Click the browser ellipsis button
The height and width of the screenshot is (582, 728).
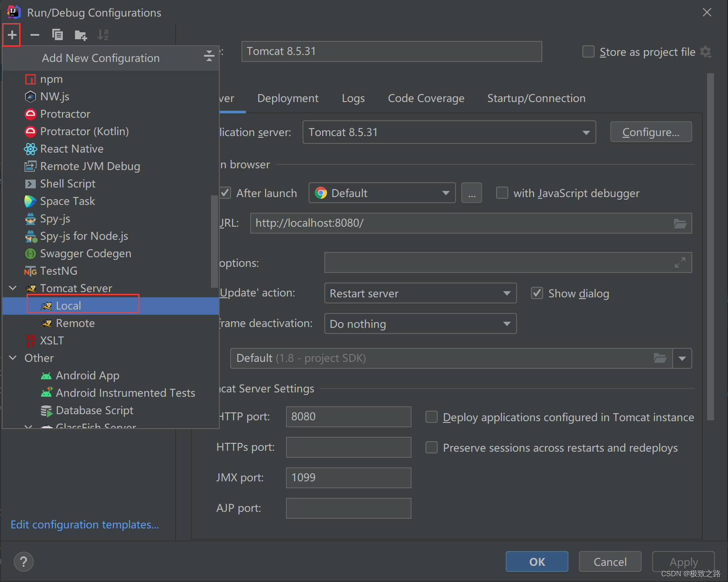[472, 193]
